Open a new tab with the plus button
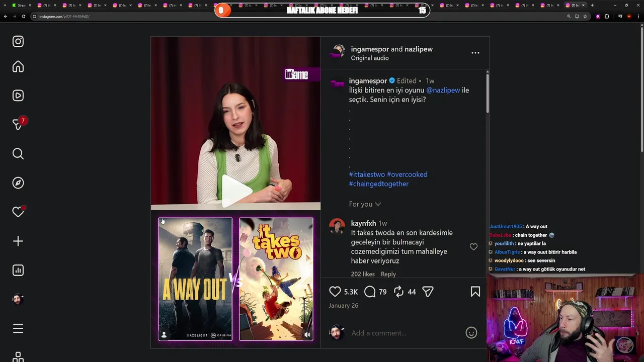 click(592, 5)
